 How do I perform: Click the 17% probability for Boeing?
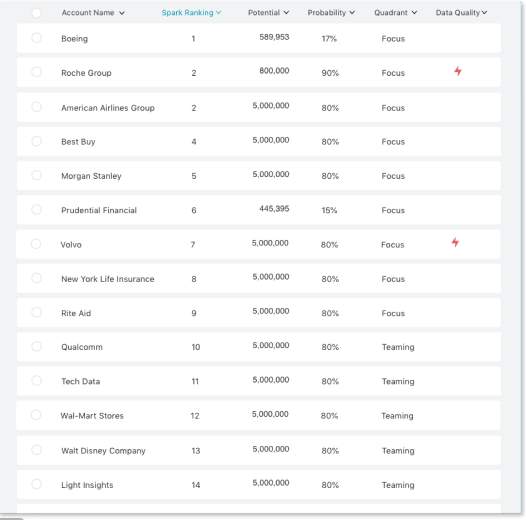click(329, 39)
